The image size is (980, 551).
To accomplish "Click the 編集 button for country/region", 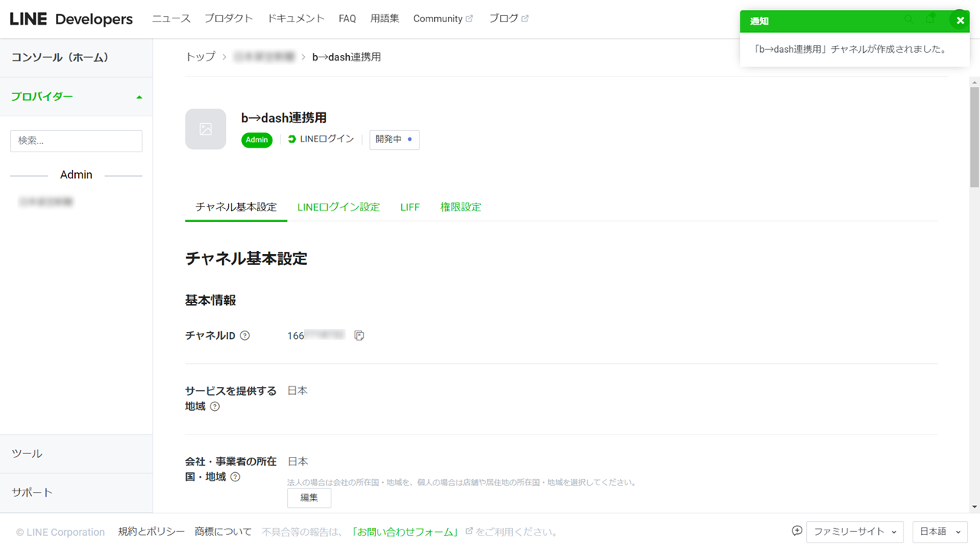I will click(309, 497).
